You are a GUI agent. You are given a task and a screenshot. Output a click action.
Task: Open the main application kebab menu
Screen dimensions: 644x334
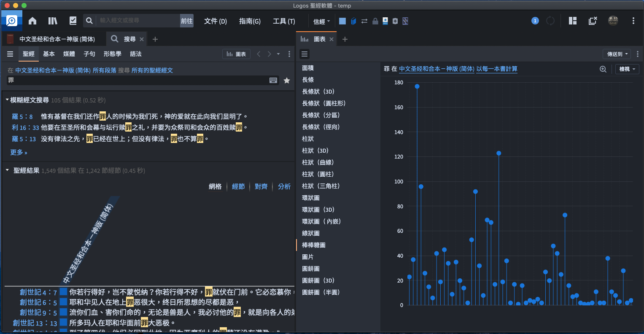(x=633, y=21)
